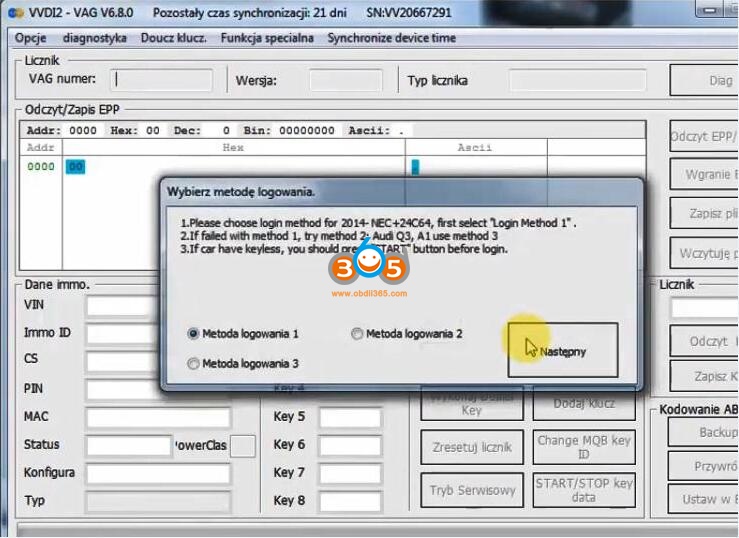Click the 0000 address row label
This screenshot has height=538, width=739.
tap(41, 166)
